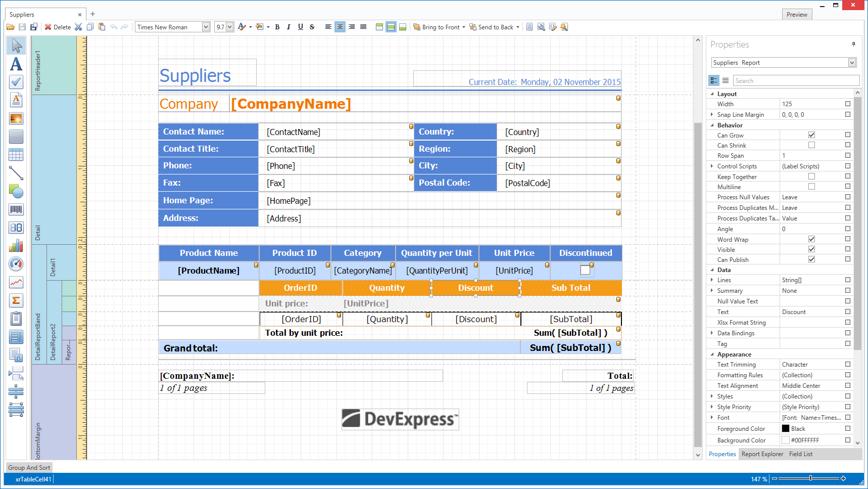
Task: Click the Foreground Color black swatch
Action: pyautogui.click(x=786, y=429)
